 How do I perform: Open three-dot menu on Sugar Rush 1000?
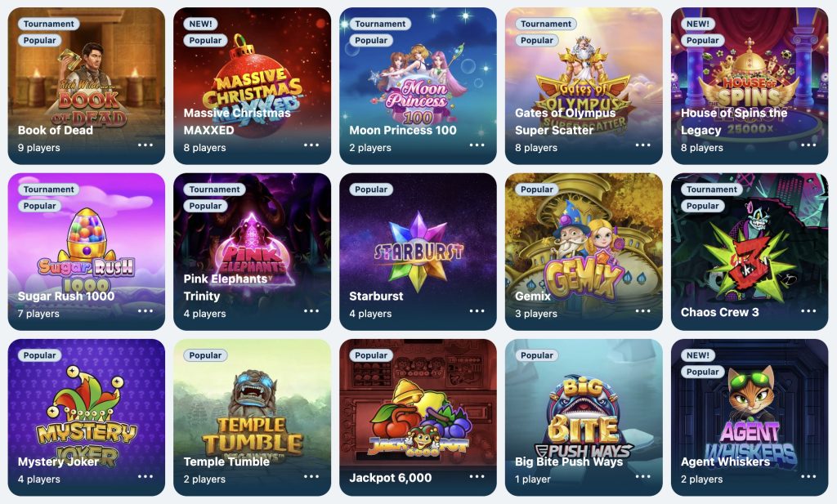145,311
